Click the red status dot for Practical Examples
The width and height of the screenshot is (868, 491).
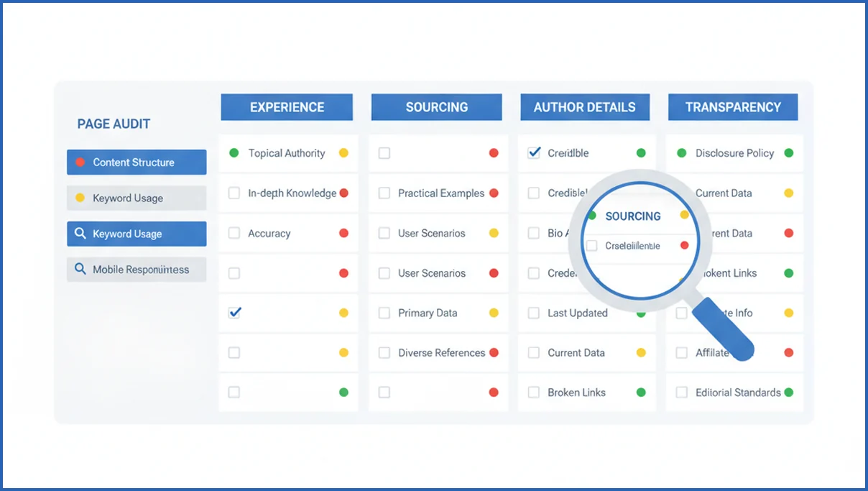point(494,193)
